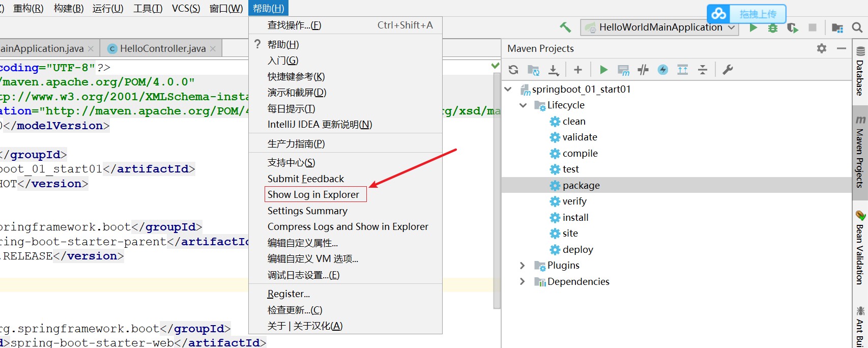
Task: Hide Maven Projects panel minimize icon
Action: 842,48
